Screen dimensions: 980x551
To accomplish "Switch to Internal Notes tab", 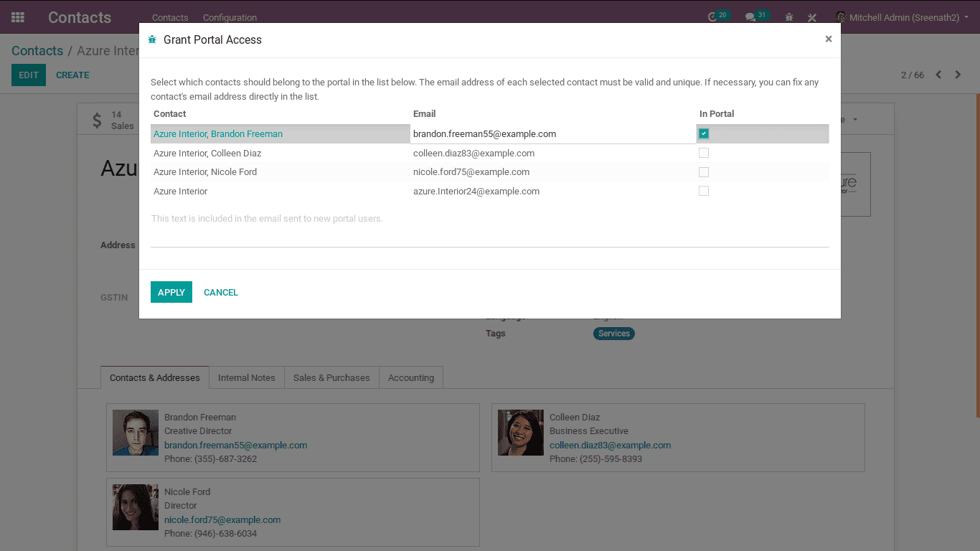I will pyautogui.click(x=247, y=377).
